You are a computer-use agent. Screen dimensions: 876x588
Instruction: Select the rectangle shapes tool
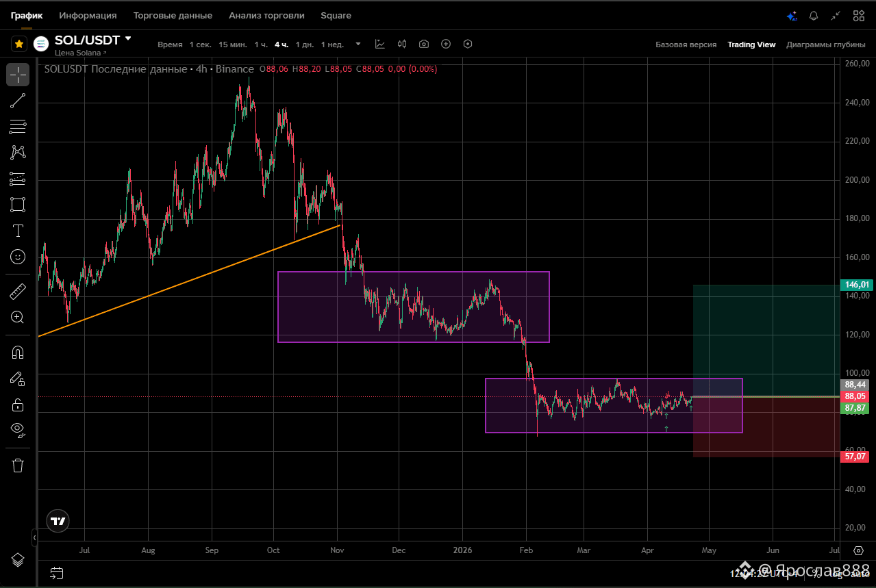(18, 205)
